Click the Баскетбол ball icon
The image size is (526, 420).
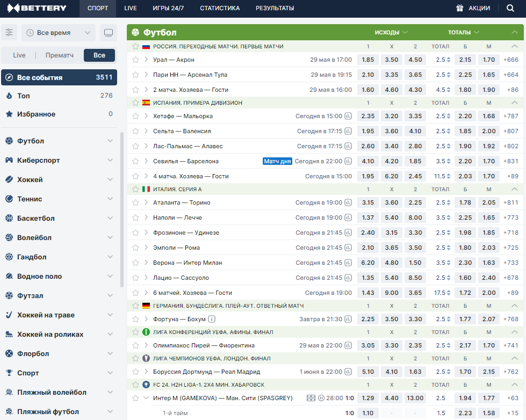tap(9, 219)
